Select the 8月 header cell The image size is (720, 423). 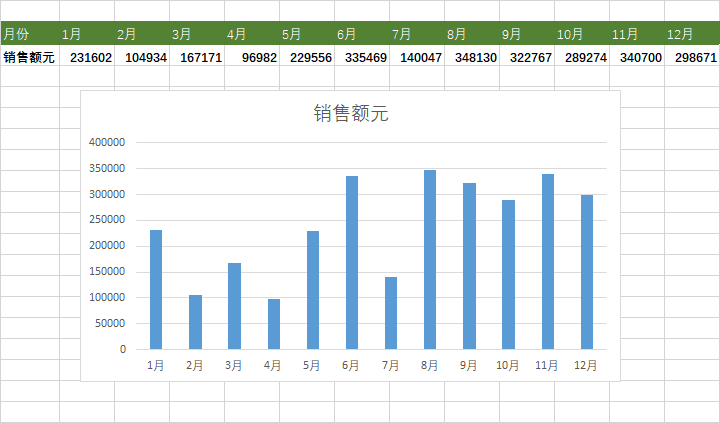tap(472, 34)
